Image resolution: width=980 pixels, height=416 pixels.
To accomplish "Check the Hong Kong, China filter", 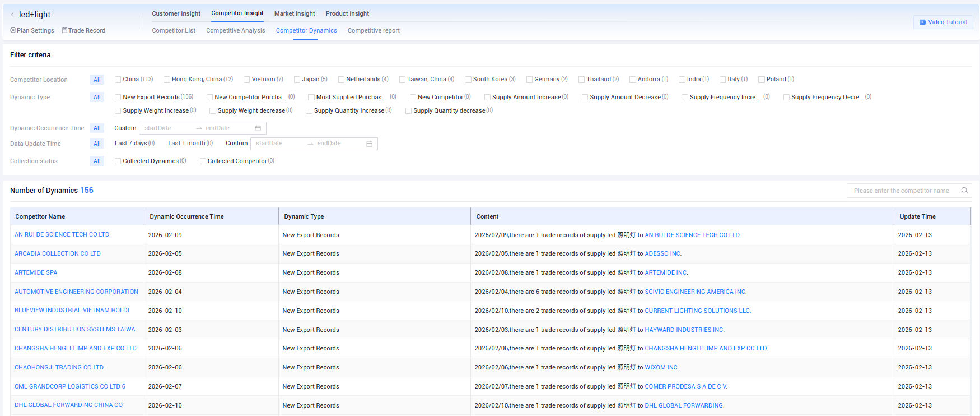I will tap(167, 80).
